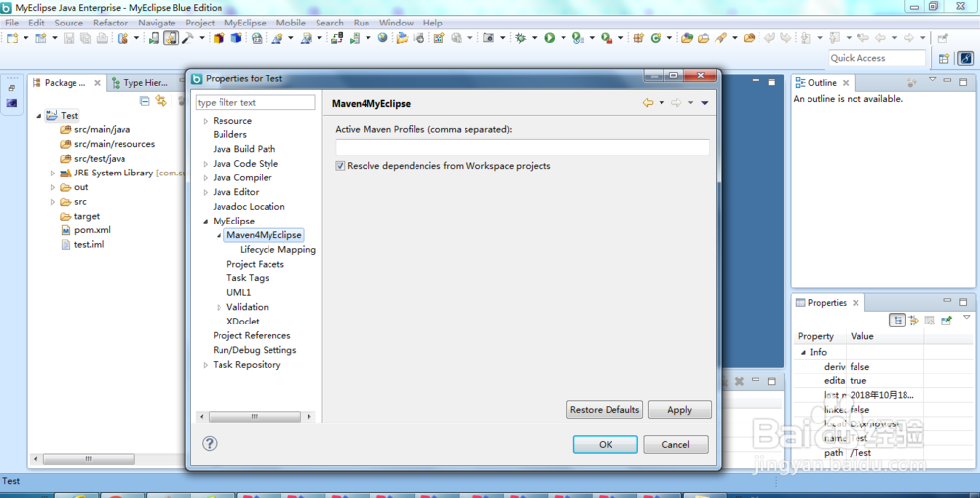Open the dialog view menu dropdown arrow
Image resolution: width=980 pixels, height=498 pixels.
click(x=705, y=103)
